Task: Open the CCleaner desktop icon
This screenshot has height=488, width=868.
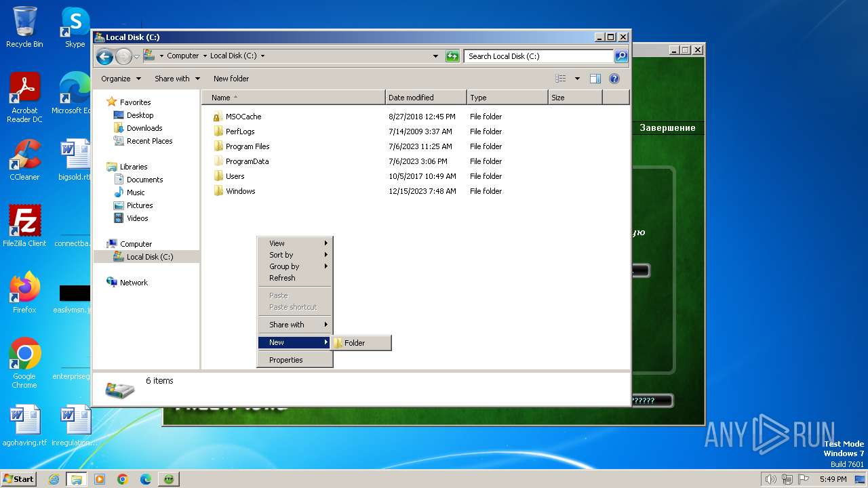Action: [x=24, y=160]
